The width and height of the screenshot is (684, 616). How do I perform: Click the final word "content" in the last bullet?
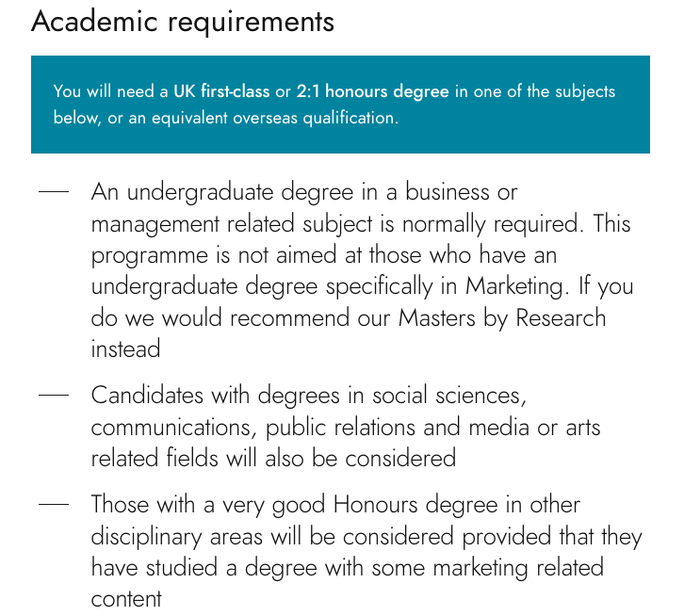coord(126,598)
